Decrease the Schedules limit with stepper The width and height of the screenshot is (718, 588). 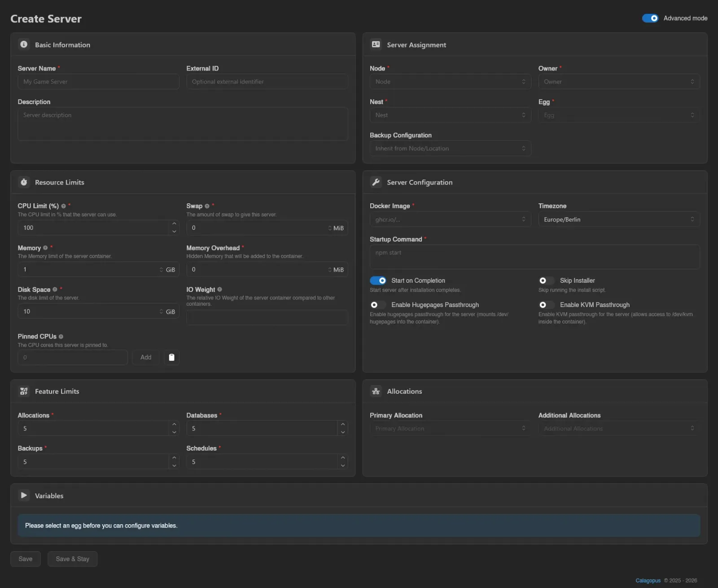point(343,465)
